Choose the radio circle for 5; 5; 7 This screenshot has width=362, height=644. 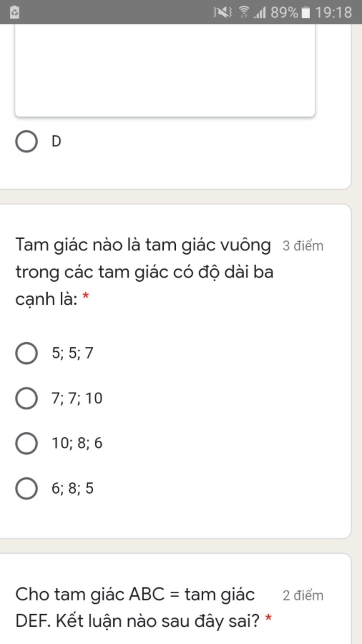[27, 353]
